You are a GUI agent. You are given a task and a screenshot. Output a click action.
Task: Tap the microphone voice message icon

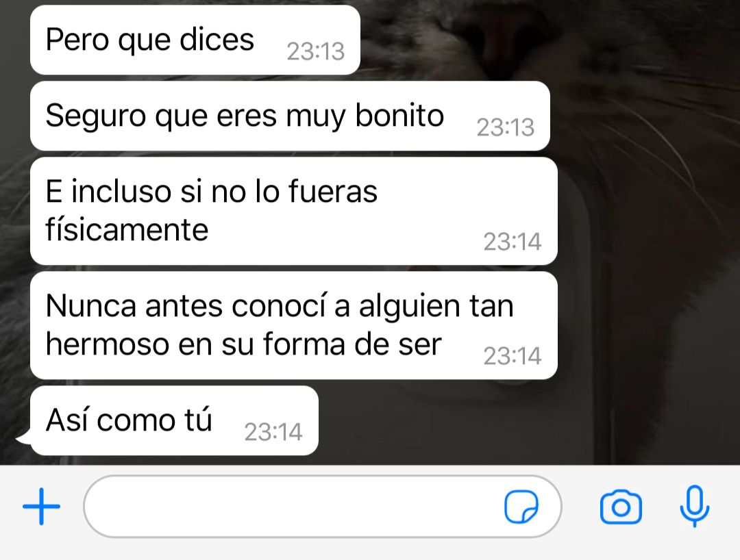click(x=694, y=507)
